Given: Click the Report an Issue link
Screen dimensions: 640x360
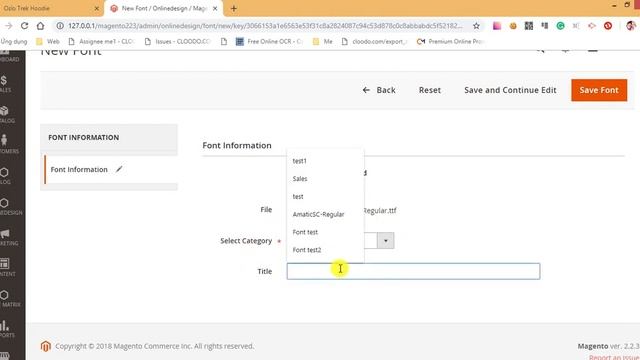Looking at the screenshot, I should click(x=614, y=357).
